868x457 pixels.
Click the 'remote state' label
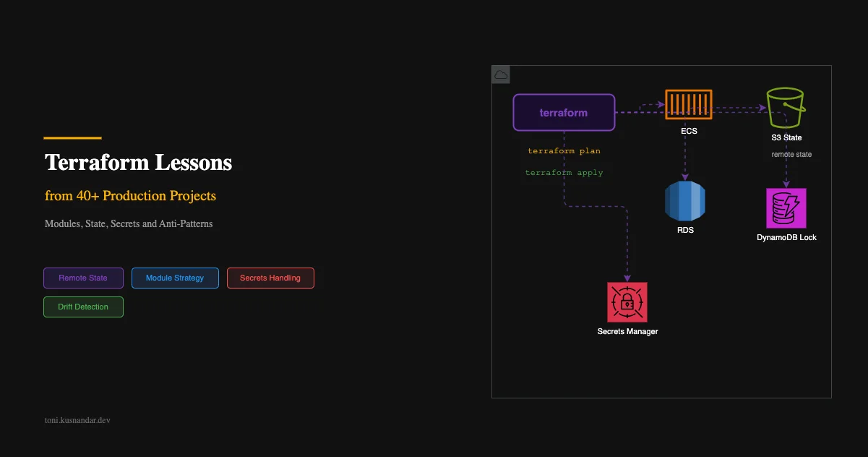(791, 155)
